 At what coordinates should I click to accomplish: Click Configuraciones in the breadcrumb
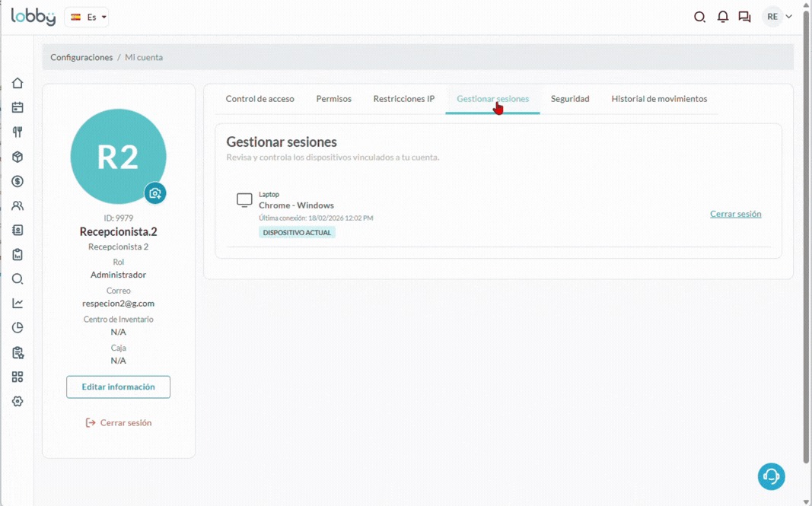click(81, 57)
